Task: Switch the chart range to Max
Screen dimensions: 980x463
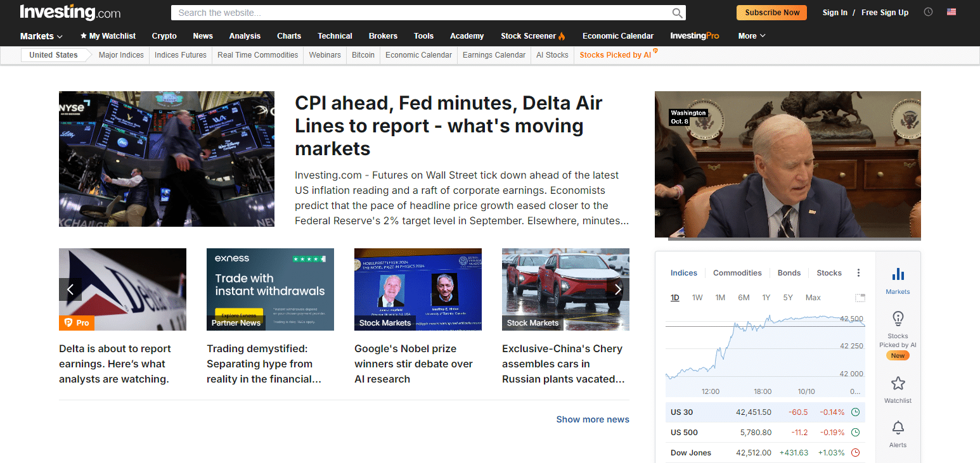Action: pyautogui.click(x=813, y=298)
